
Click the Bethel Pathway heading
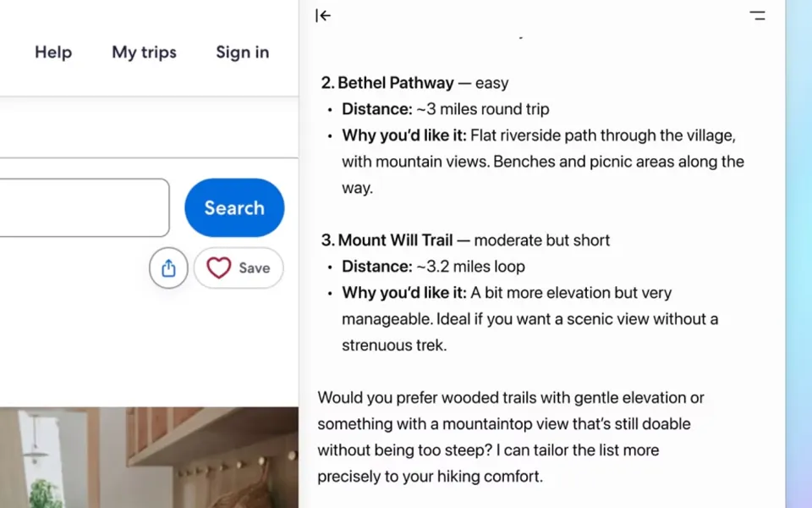click(395, 83)
